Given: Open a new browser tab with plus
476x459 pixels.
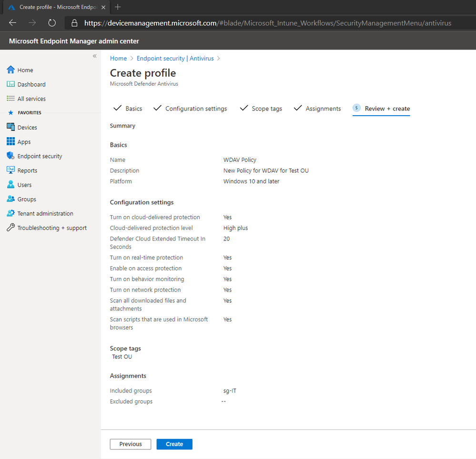Looking at the screenshot, I should pyautogui.click(x=118, y=7).
